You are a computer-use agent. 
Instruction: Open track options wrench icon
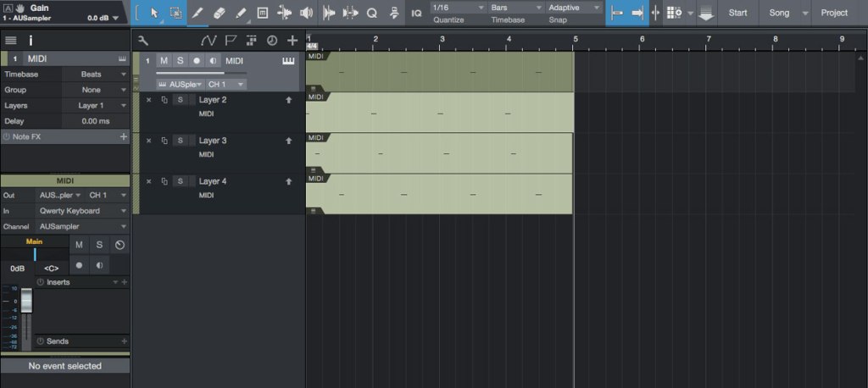pyautogui.click(x=142, y=41)
